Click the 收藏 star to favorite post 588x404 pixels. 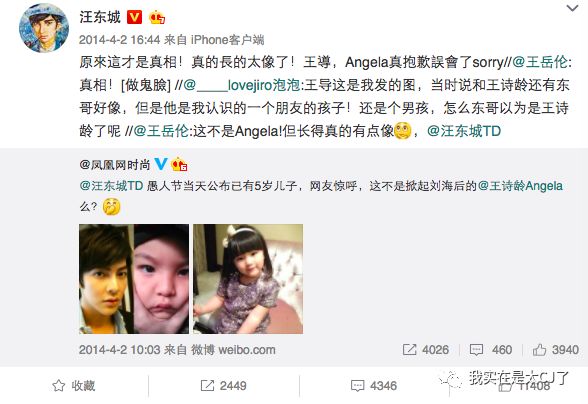tap(74, 386)
